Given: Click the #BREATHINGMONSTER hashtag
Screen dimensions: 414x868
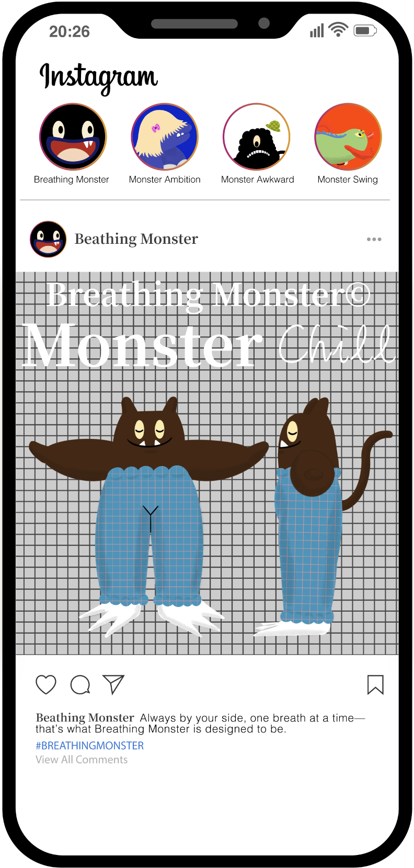Looking at the screenshot, I should coord(90,746).
